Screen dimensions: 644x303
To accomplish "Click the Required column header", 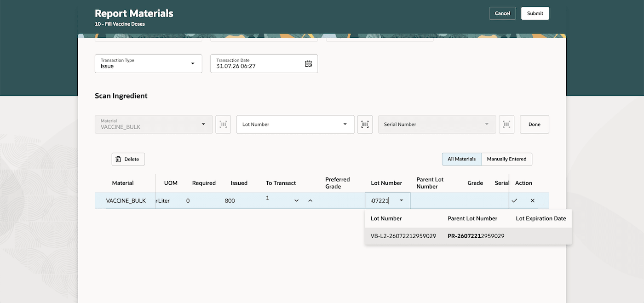I will pos(204,183).
